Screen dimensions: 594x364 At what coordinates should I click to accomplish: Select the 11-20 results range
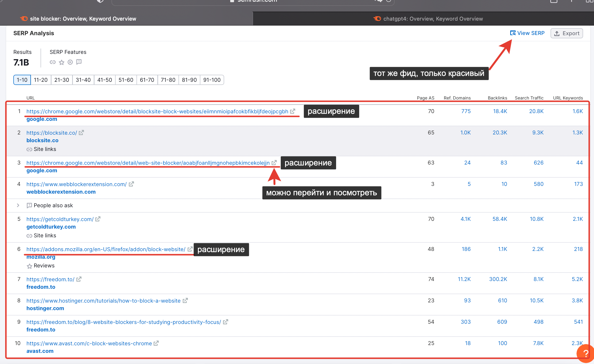(41, 80)
